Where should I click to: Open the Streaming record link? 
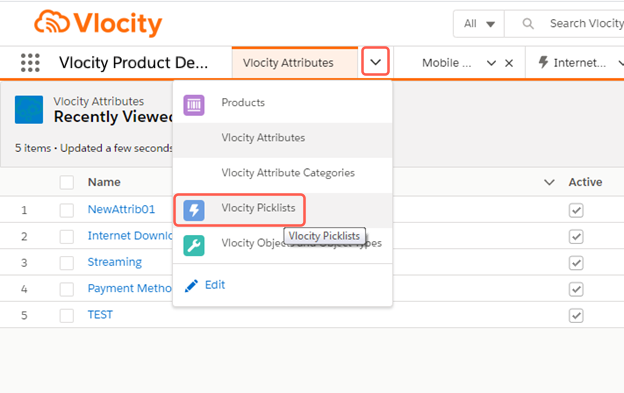115,262
